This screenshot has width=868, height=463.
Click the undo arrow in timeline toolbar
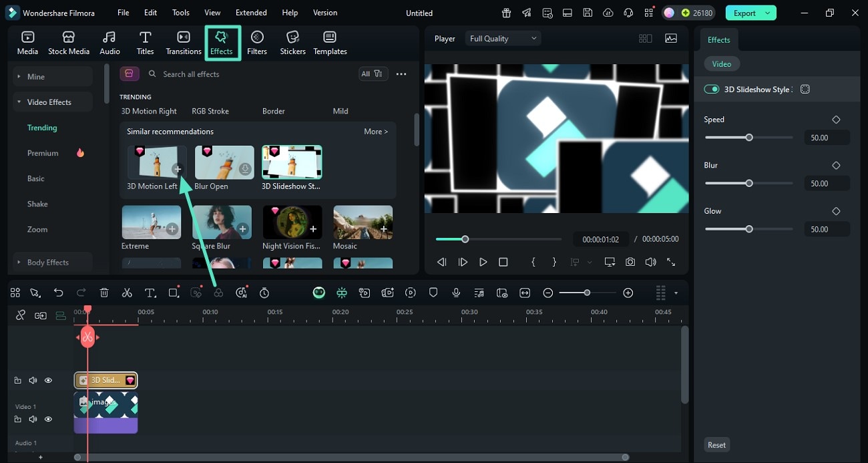pyautogui.click(x=59, y=293)
